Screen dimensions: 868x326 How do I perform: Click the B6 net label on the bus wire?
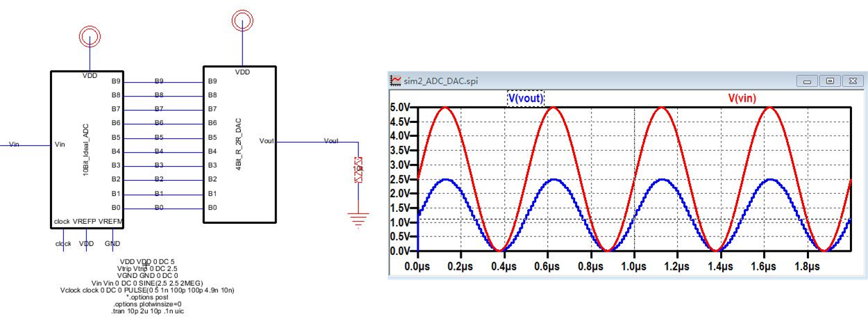(x=159, y=123)
